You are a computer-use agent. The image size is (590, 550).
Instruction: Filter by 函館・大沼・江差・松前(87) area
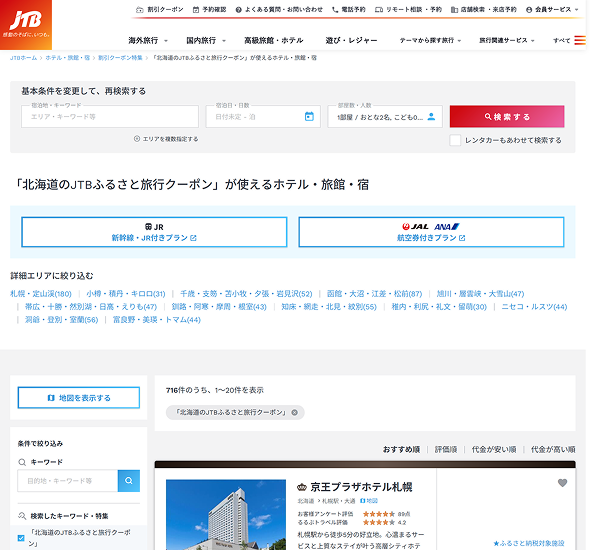(x=374, y=294)
